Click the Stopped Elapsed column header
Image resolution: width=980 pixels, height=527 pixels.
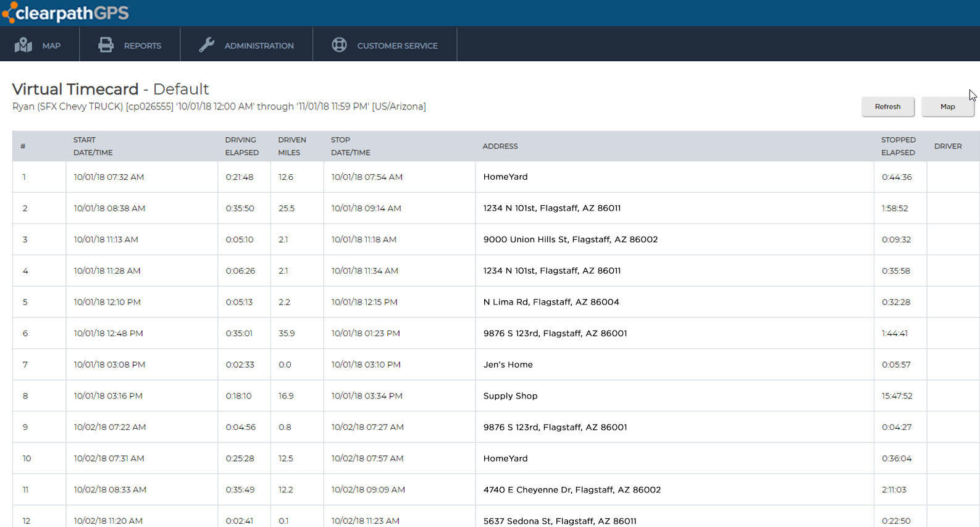click(x=898, y=146)
